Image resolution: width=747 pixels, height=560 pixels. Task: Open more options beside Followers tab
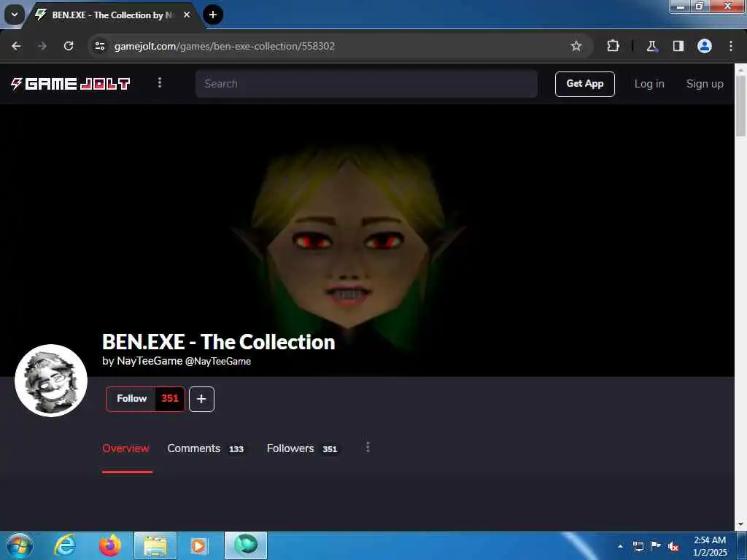click(x=368, y=447)
